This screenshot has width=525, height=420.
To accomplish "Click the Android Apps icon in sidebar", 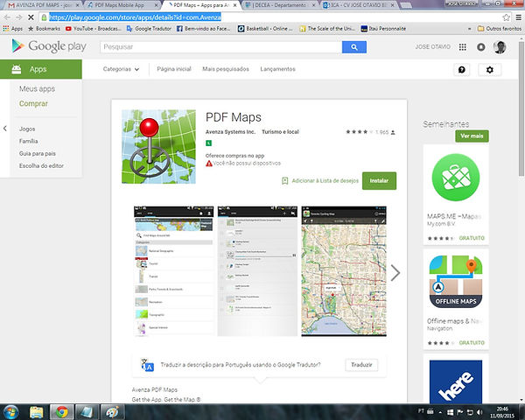I will click(x=17, y=69).
